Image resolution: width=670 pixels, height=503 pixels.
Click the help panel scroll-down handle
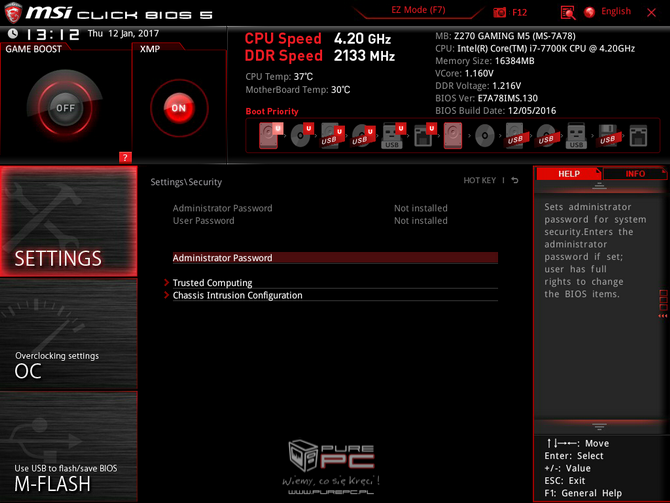[x=599, y=427]
